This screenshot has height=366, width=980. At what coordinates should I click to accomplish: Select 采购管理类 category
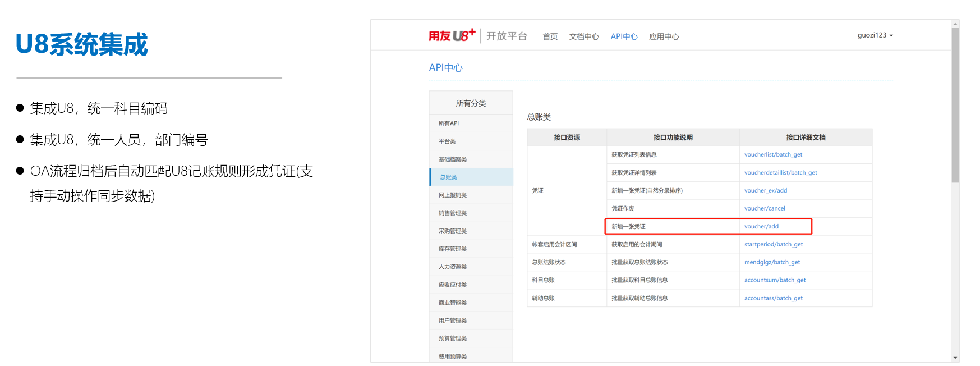[x=471, y=231]
